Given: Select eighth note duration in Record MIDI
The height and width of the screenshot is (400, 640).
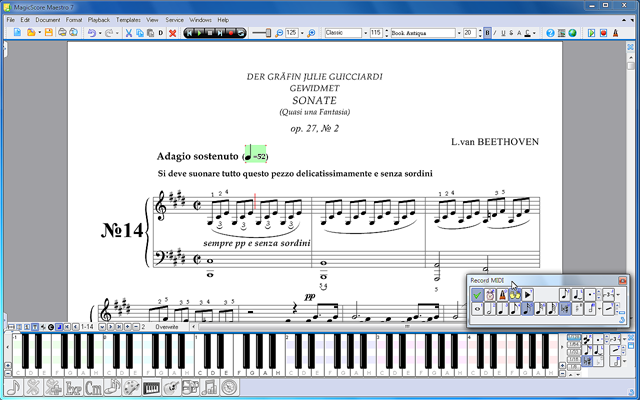Looking at the screenshot, I should pyautogui.click(x=515, y=309).
